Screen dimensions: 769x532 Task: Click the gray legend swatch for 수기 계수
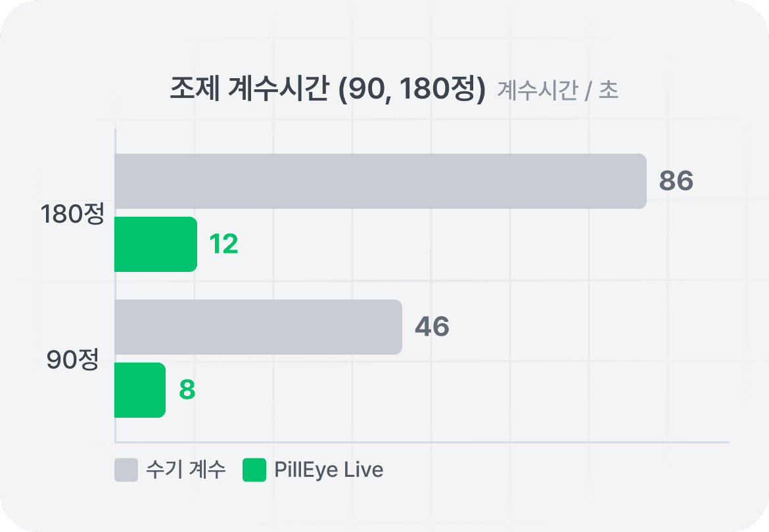pyautogui.click(x=126, y=470)
